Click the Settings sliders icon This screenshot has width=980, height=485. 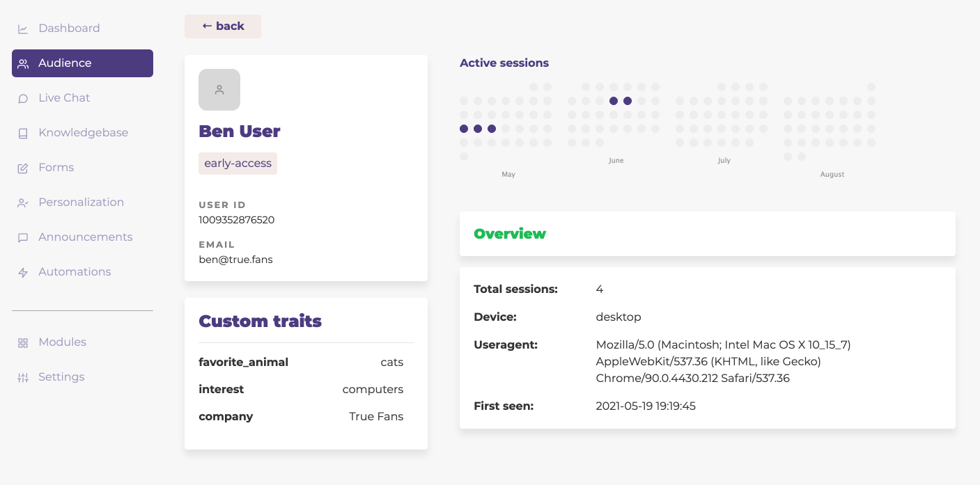coord(23,377)
